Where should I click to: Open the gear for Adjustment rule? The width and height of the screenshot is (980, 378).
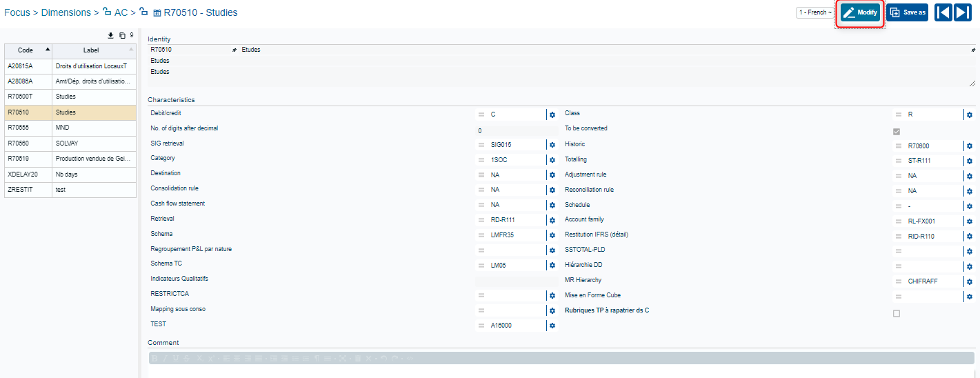(969, 176)
